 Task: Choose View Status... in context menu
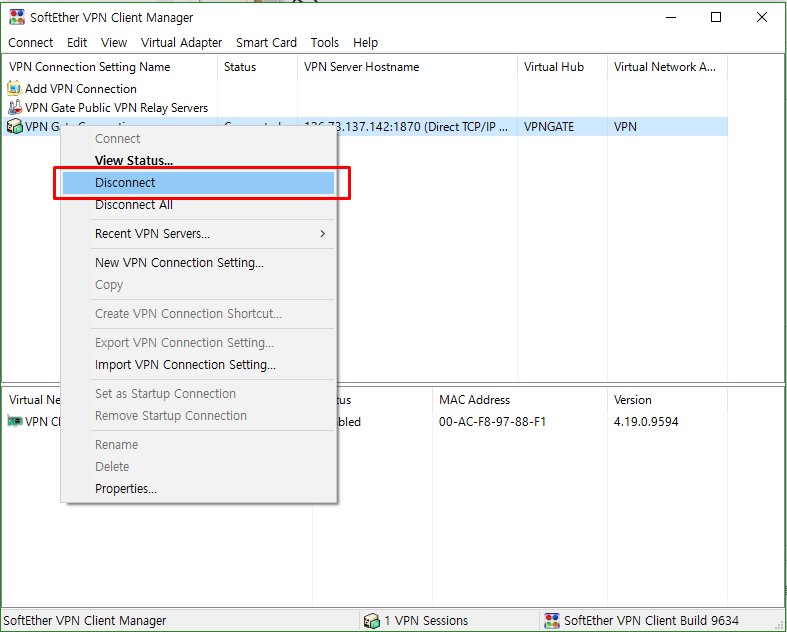point(198,161)
